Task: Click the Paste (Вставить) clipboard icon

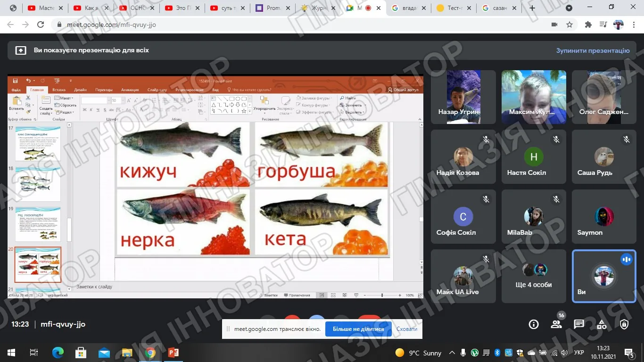Action: click(x=17, y=101)
